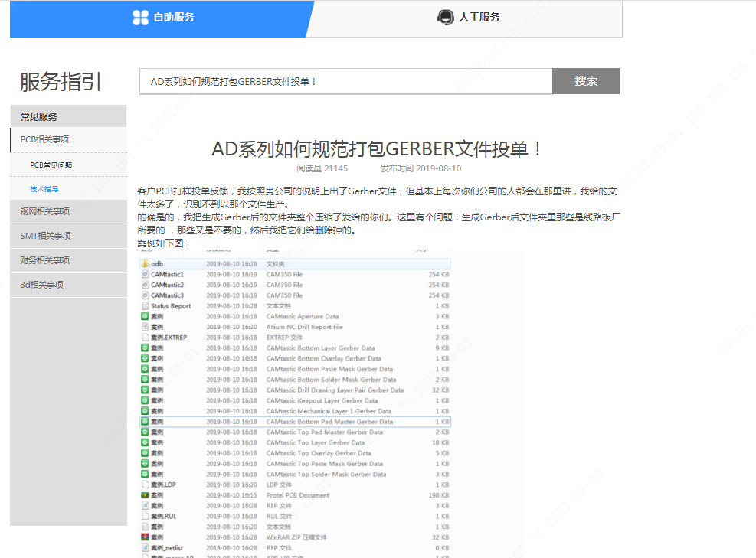Image resolution: width=756 pixels, height=558 pixels.
Task: Expand the SMT相关事项 sidebar section
Action: point(45,236)
